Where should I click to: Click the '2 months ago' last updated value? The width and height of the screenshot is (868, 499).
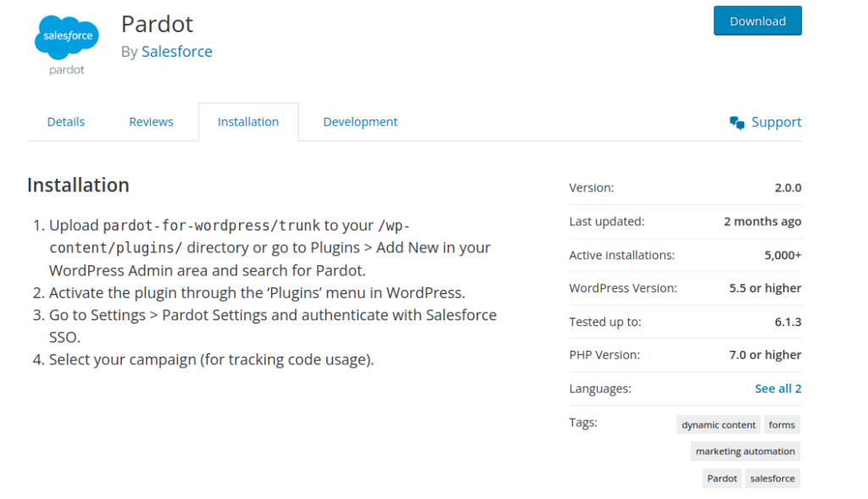click(x=762, y=221)
